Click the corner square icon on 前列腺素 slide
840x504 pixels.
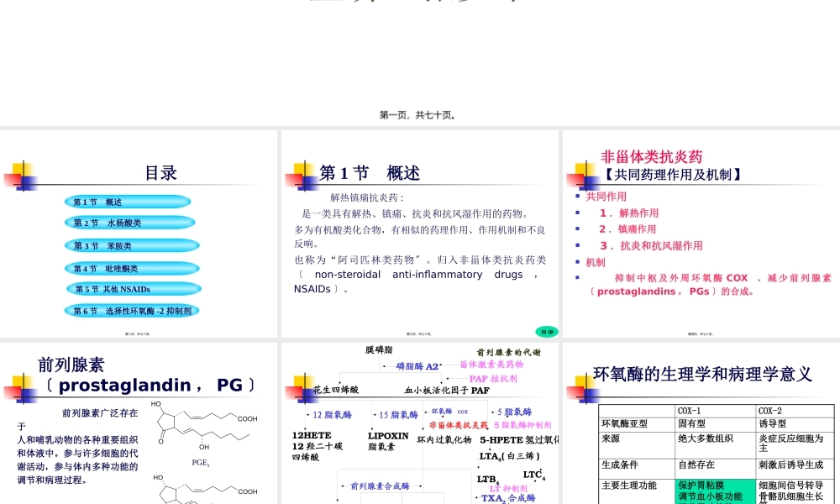(22, 389)
